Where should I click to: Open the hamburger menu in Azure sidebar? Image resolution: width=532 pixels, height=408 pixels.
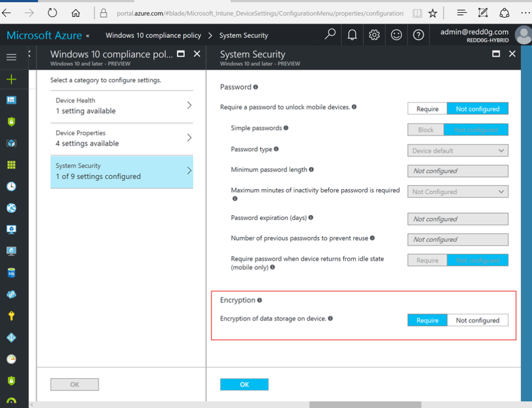point(11,57)
